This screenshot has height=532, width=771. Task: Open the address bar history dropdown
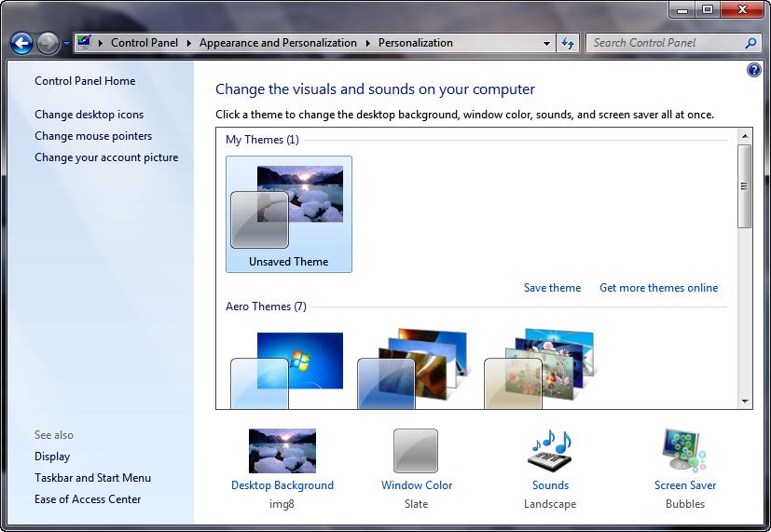pyautogui.click(x=546, y=43)
